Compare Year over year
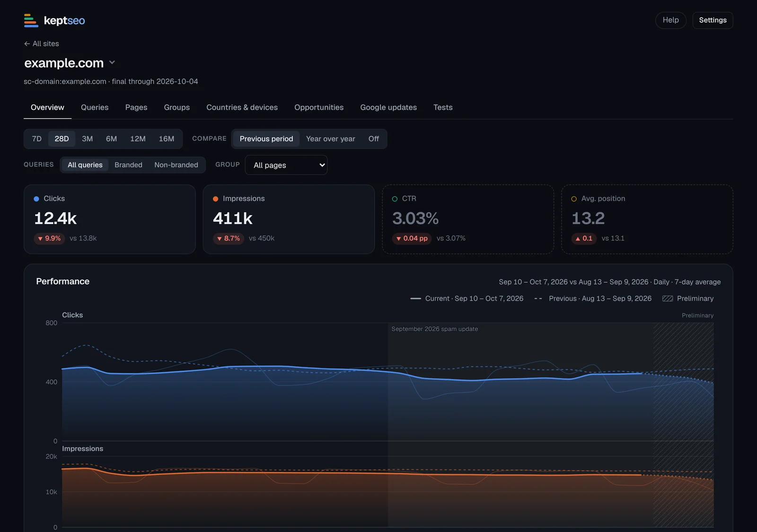This screenshot has height=532, width=757. [x=330, y=139]
